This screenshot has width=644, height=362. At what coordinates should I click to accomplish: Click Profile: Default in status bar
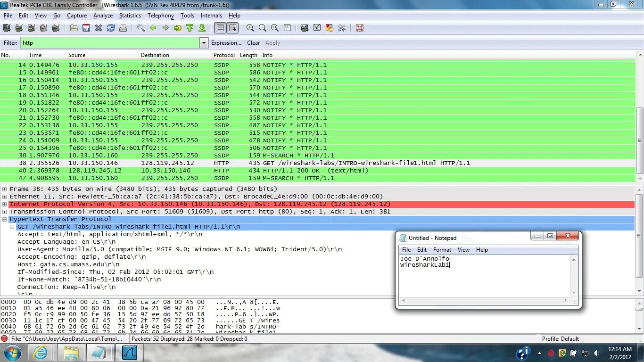pyautogui.click(x=561, y=338)
